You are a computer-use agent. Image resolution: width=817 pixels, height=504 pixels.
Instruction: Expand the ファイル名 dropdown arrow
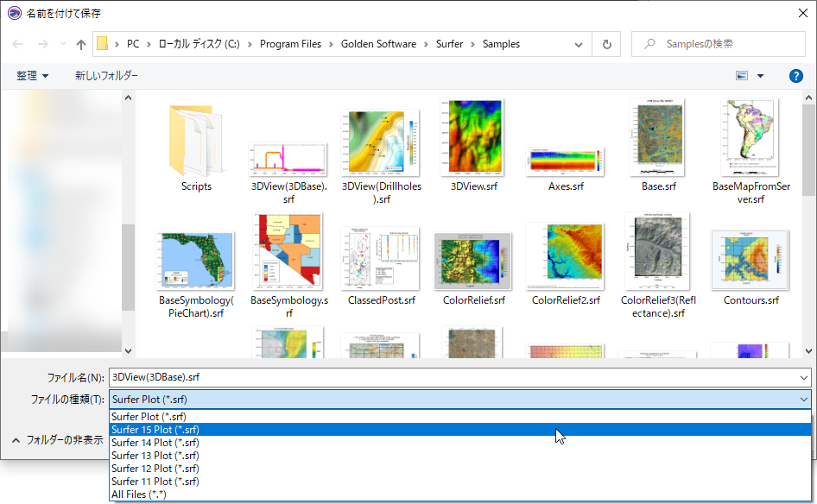804,377
